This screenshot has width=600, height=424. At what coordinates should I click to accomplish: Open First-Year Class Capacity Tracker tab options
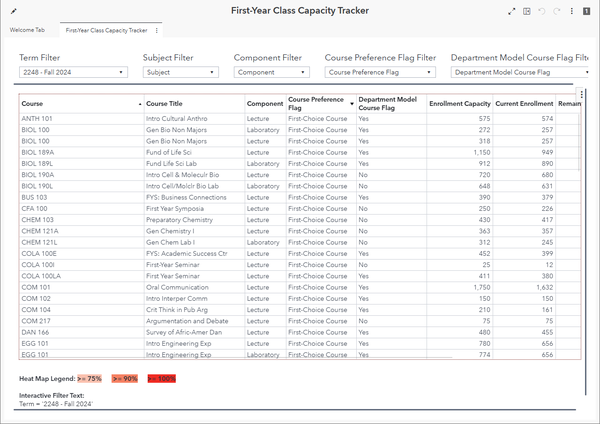tap(157, 31)
